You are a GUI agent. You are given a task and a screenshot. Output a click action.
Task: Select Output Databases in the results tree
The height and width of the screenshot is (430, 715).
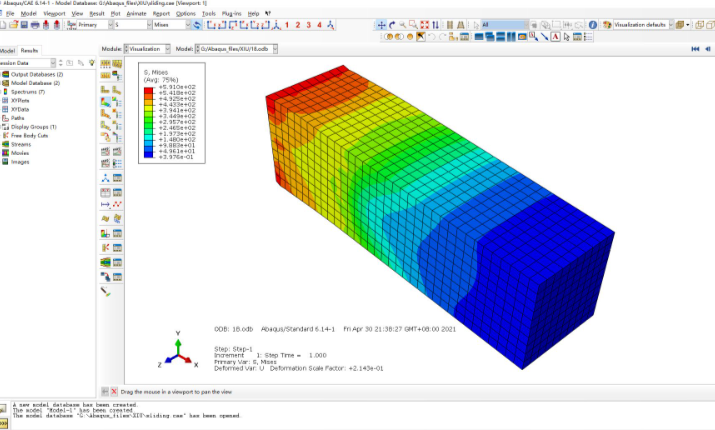coord(36,74)
